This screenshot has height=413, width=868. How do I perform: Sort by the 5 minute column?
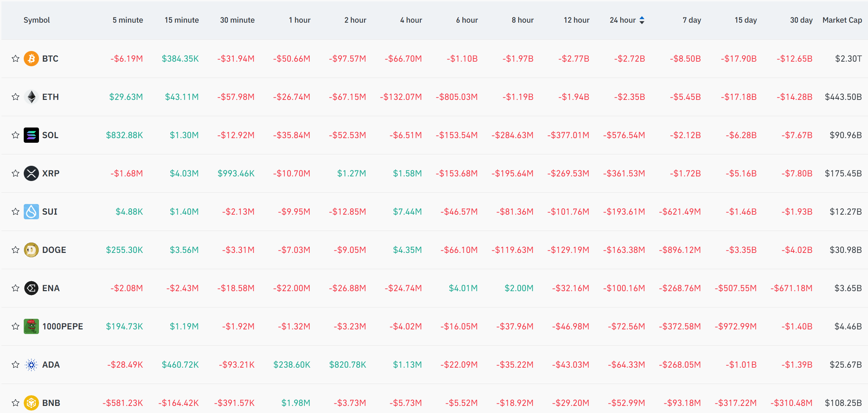click(x=128, y=20)
